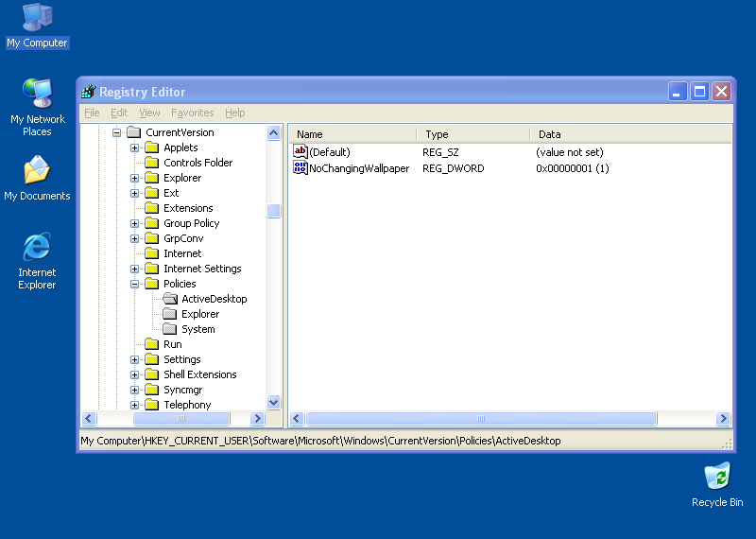Click the values pane scroll left arrow
Viewport: 756px width, 539px height.
pyautogui.click(x=297, y=418)
